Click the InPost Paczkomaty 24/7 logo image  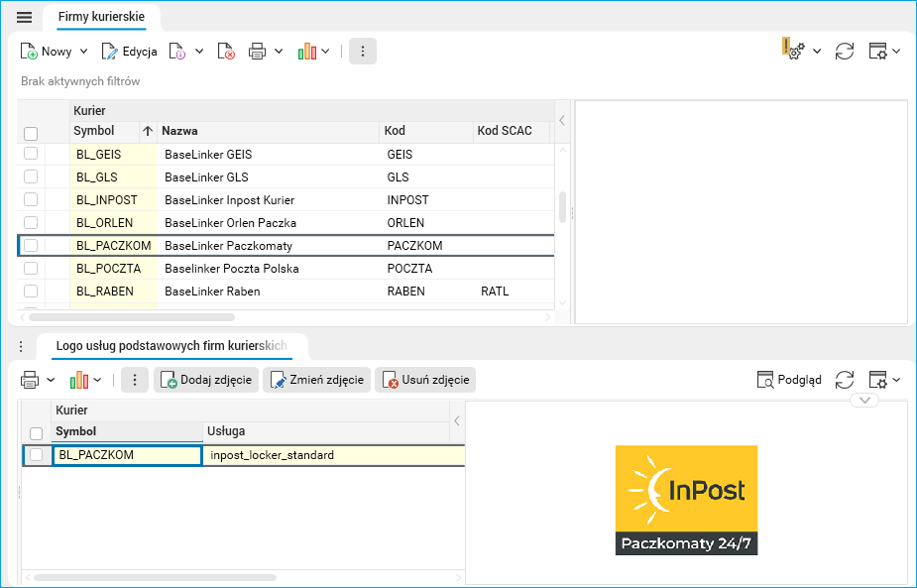click(686, 500)
